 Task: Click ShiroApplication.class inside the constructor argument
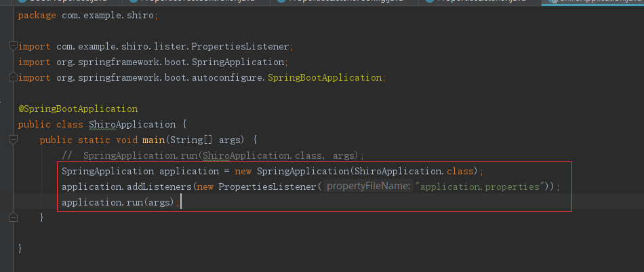coord(414,171)
